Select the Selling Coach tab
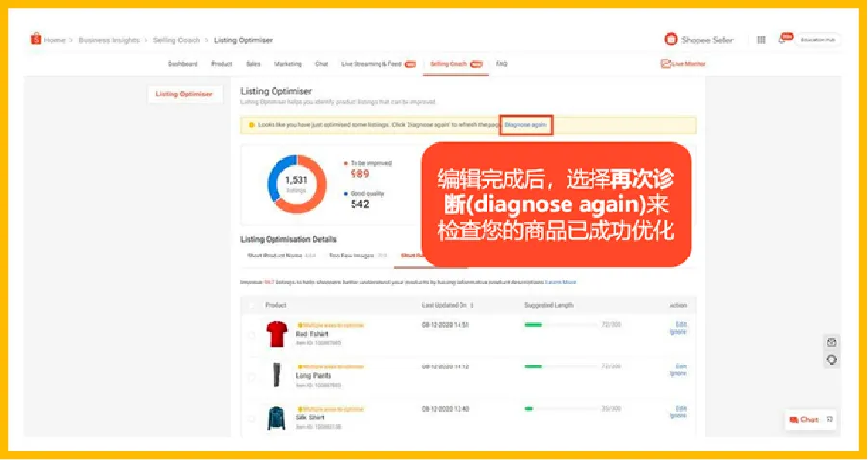Screen dimensions: 868x460 coord(456,64)
